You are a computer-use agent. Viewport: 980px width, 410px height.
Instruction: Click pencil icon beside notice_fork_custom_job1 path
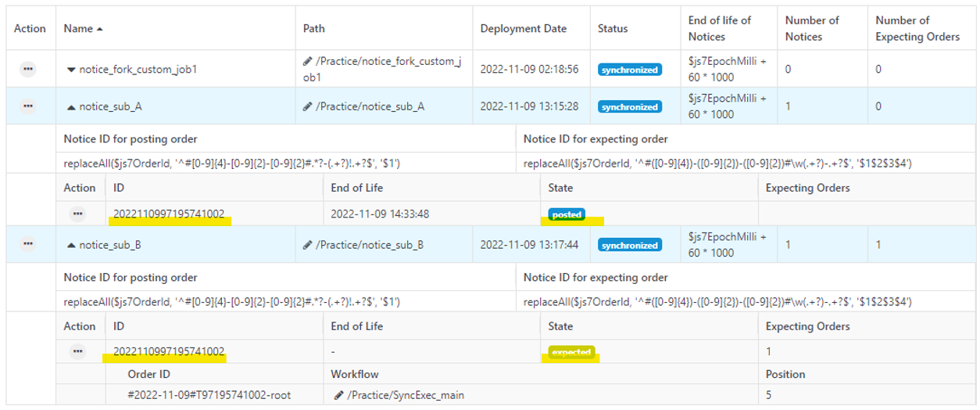[308, 61]
